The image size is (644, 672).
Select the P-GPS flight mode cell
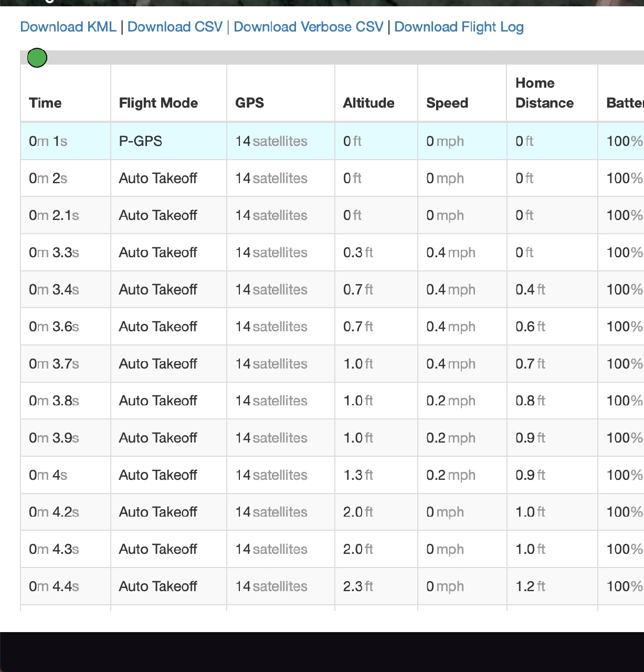pos(168,141)
